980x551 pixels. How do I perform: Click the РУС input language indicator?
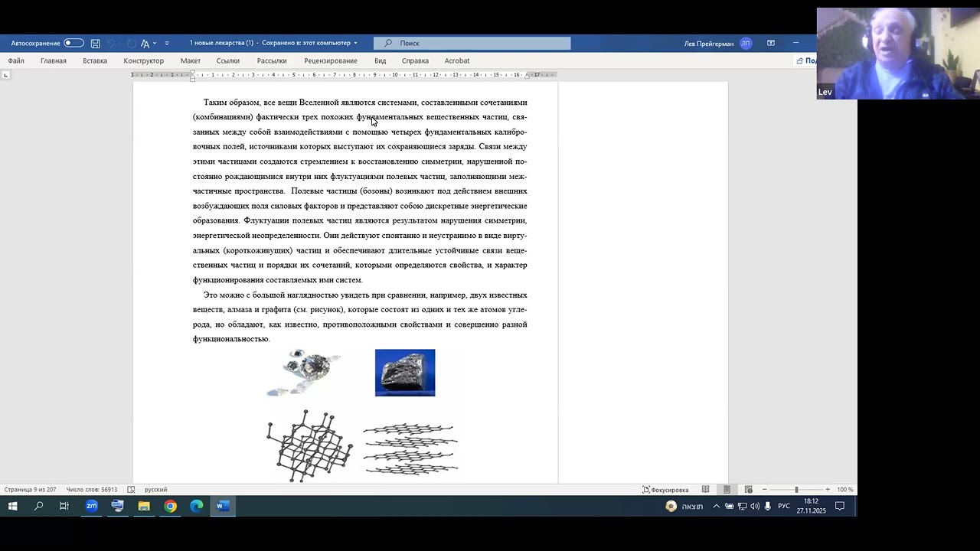click(x=784, y=506)
